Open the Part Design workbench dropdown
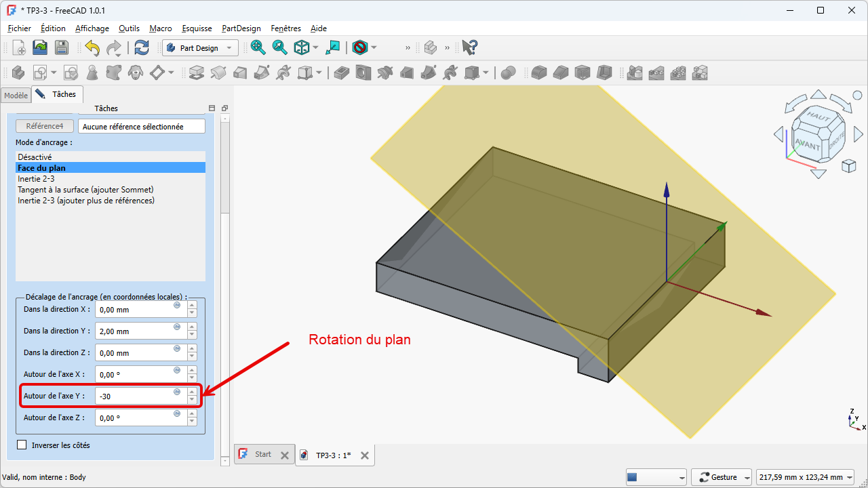This screenshot has height=488, width=868. (x=200, y=48)
